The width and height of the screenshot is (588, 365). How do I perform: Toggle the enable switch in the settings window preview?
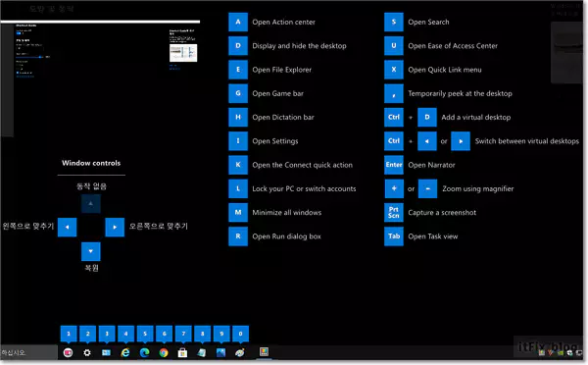19,33
